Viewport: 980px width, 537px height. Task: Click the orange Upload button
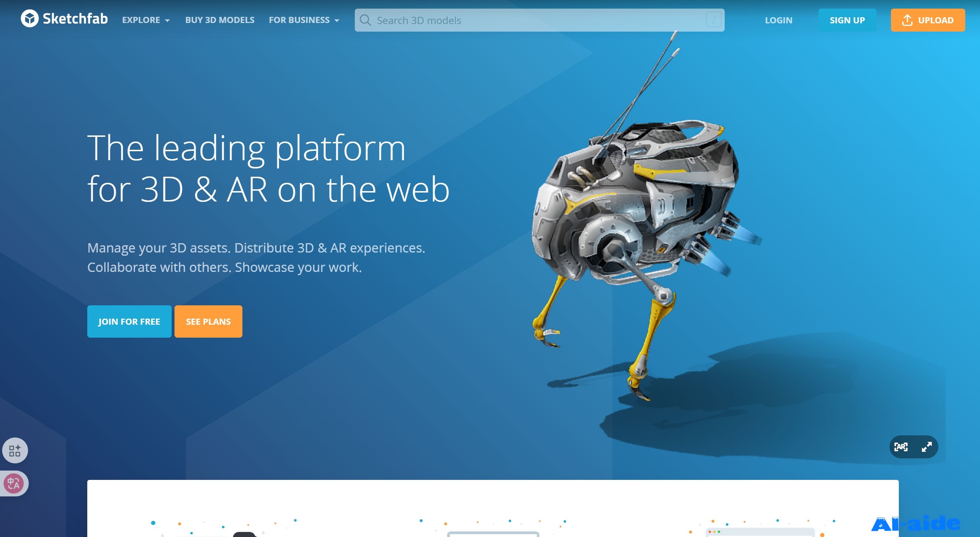click(928, 20)
